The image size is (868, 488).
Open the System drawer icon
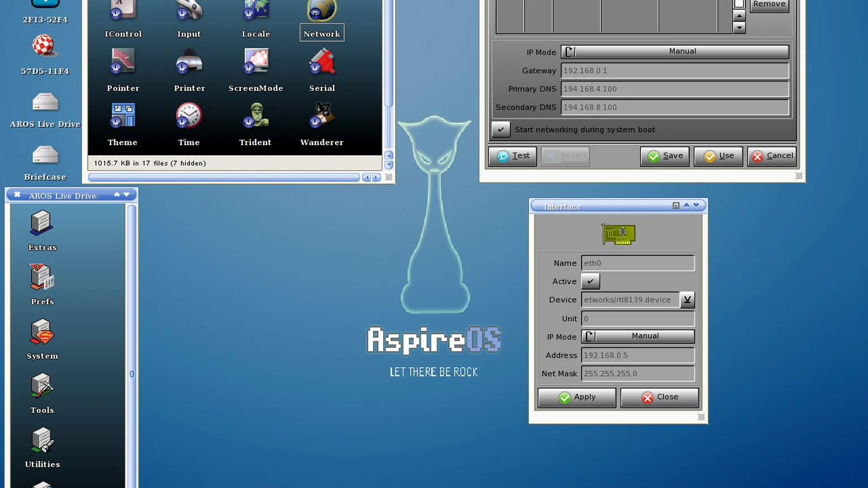coord(42,339)
